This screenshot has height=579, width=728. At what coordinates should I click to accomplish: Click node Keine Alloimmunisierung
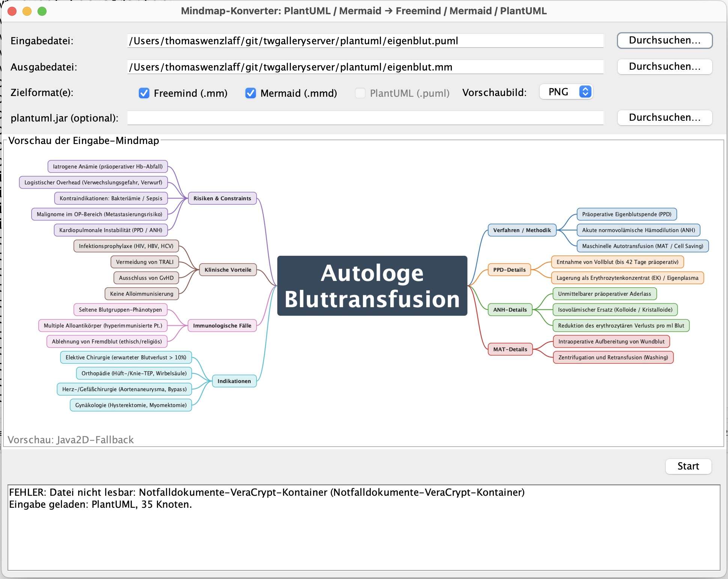pyautogui.click(x=142, y=294)
